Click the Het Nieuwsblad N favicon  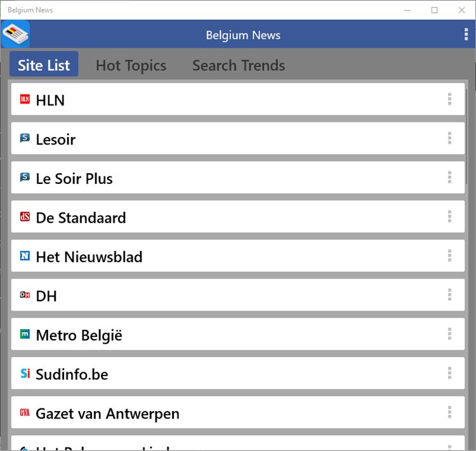[x=25, y=256]
